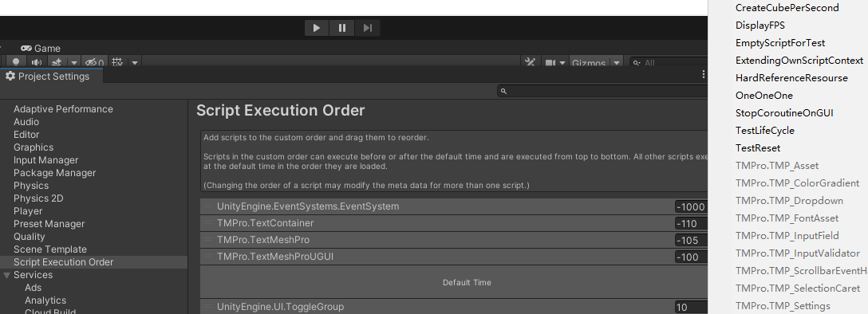Viewport: 868px width, 314px height.
Task: Choose DisplayFPS from the script menu
Action: coord(759,26)
